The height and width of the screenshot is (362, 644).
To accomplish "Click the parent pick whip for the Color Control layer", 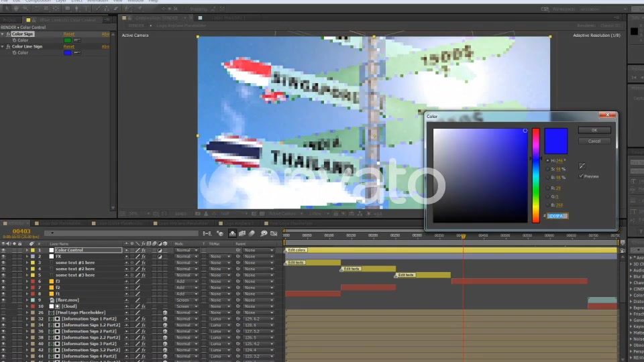I will pos(237,250).
